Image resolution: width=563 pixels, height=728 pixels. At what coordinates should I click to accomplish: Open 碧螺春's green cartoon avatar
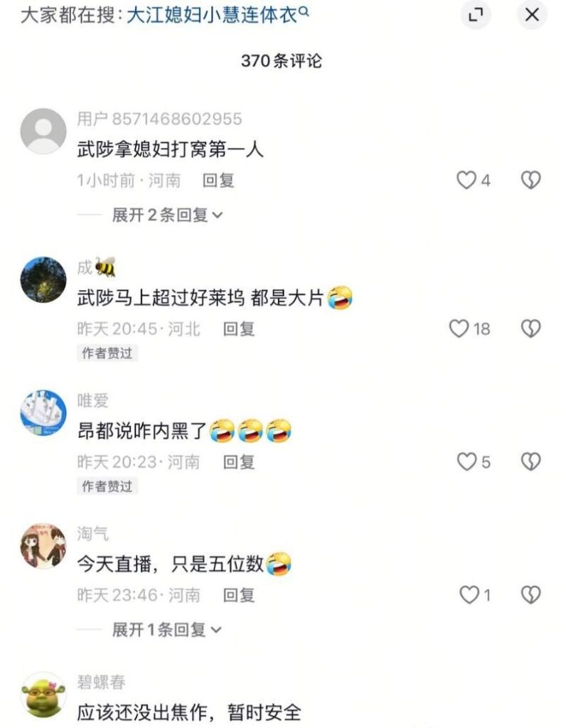click(43, 695)
